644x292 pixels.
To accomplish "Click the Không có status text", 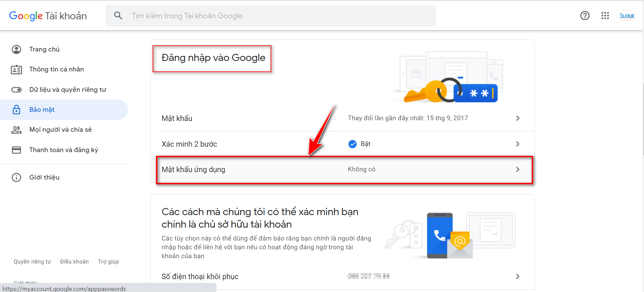I will [x=362, y=169].
